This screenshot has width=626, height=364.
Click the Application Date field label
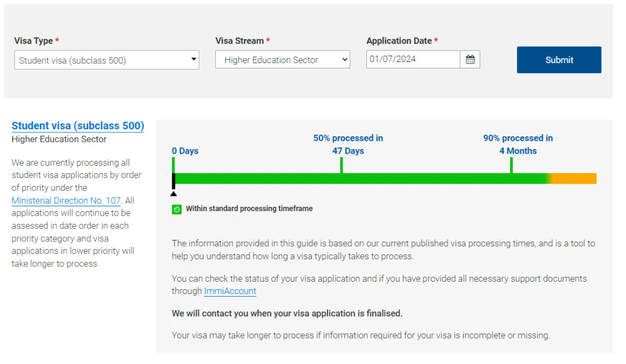point(399,41)
